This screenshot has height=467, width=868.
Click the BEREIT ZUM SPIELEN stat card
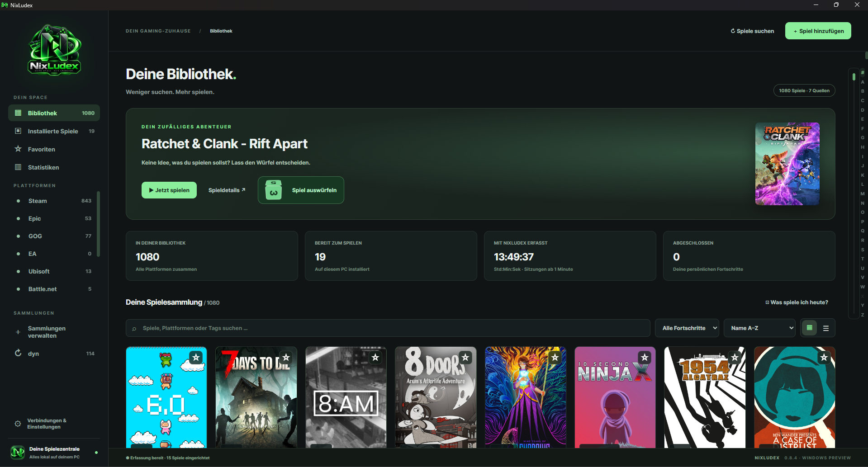pos(391,256)
